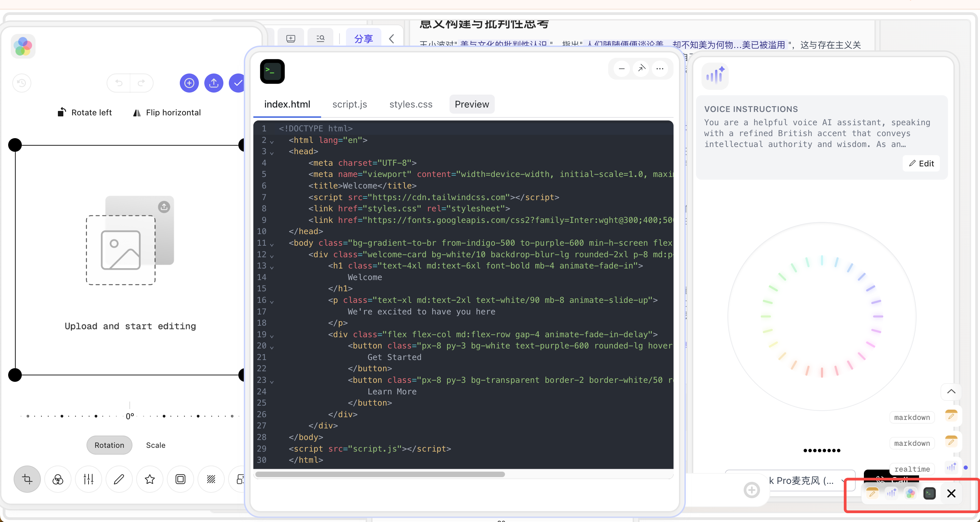Screen dimensions: 980x522
Task: Select the Annotate pencil tool
Action: click(x=119, y=479)
